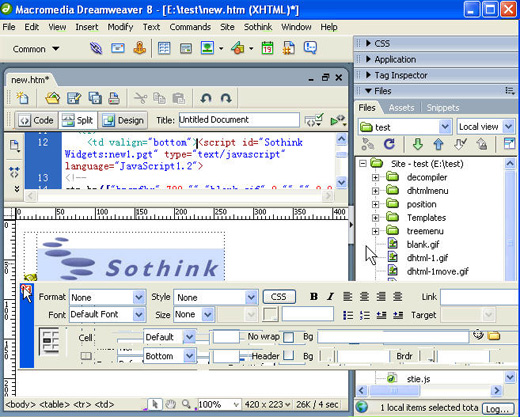The width and height of the screenshot is (520, 417).
Task: Select the Hand tool in status bar
Action: pyautogui.click(x=171, y=404)
